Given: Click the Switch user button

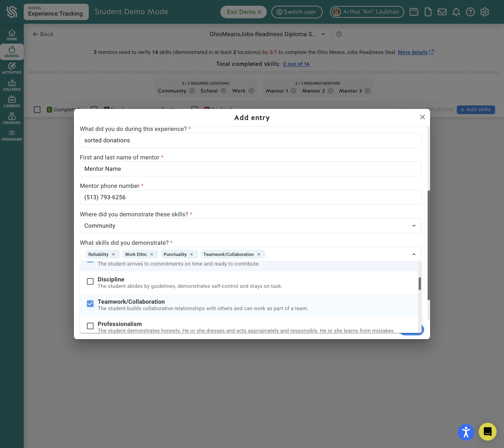Looking at the screenshot, I should (297, 12).
